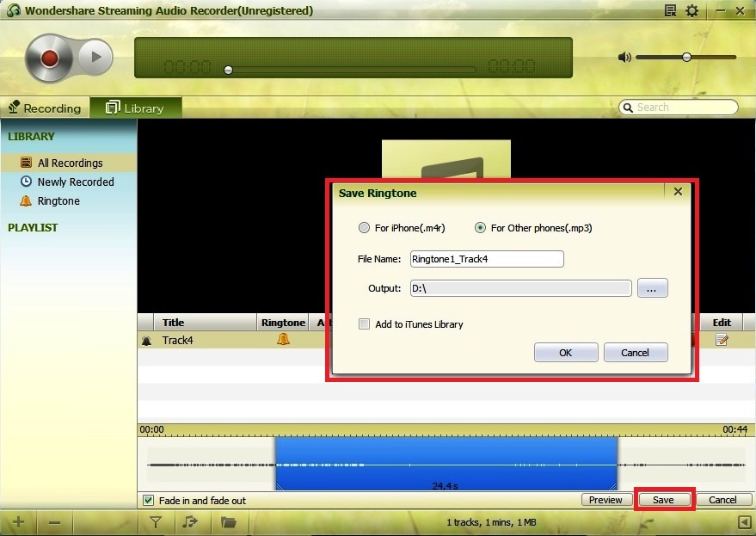Click the status text '1 tracks, 1 mins, 1 MB'
Viewport: 756px width, 536px height.
pos(491,522)
